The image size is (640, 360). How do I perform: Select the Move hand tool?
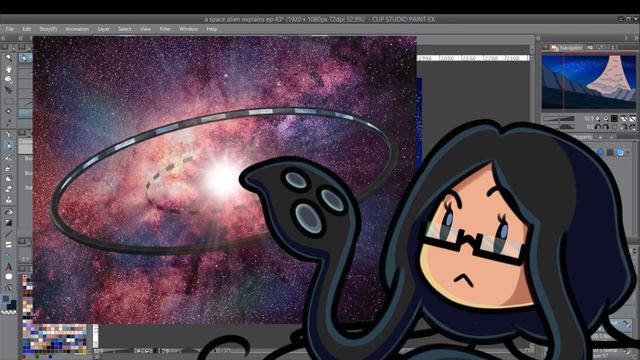pyautogui.click(x=9, y=69)
